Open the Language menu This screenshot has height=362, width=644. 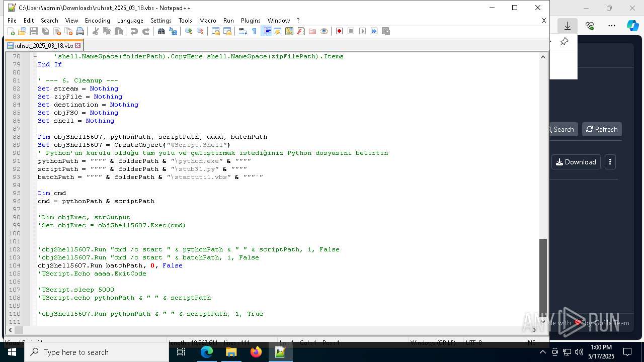[x=130, y=21]
